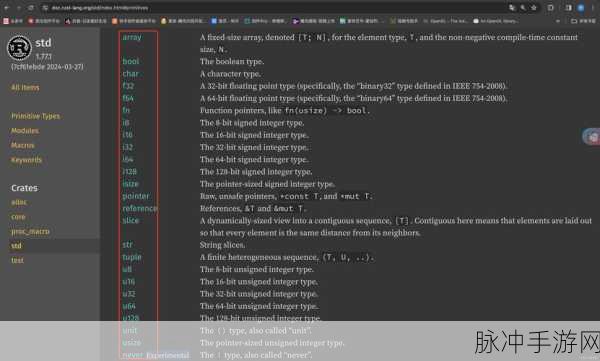
Task: Open the pointer primitive type
Action: pyautogui.click(x=136, y=196)
